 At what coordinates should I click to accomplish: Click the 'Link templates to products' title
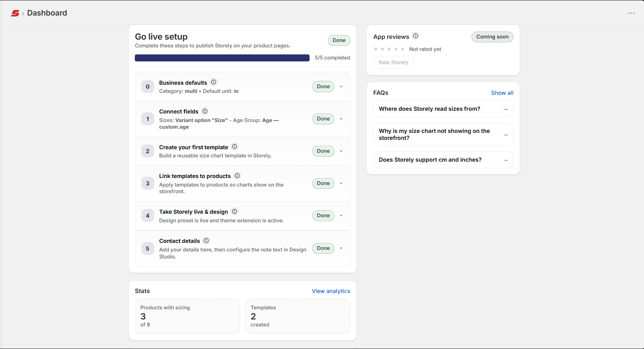[195, 176]
